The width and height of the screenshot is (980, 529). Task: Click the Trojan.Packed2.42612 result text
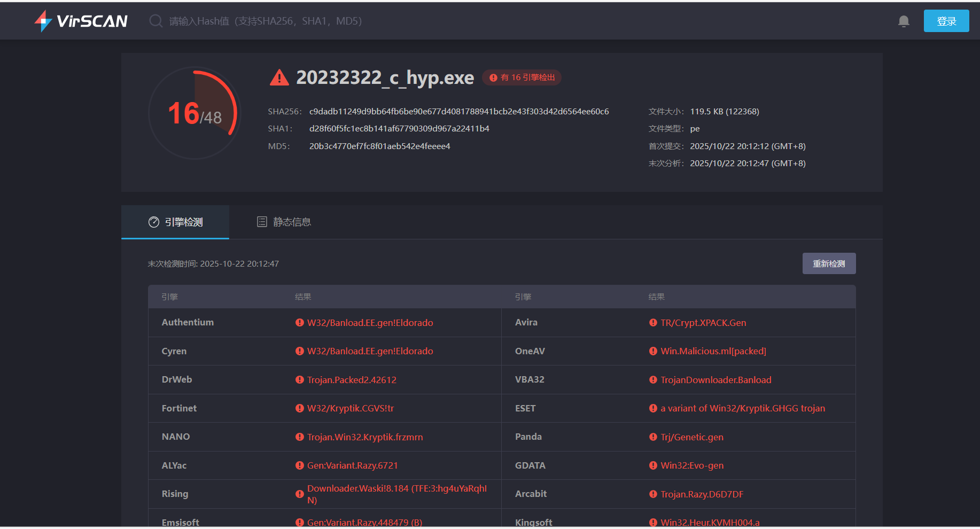click(352, 380)
